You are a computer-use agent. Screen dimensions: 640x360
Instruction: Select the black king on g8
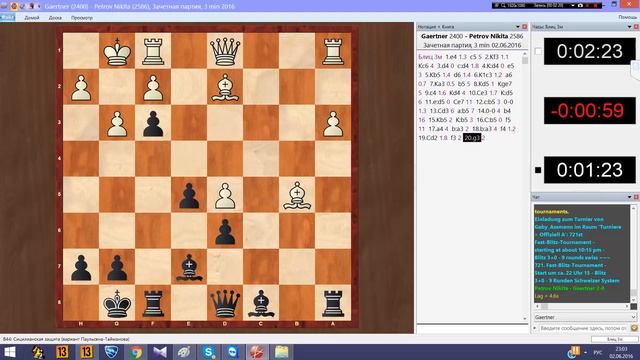coord(117,303)
